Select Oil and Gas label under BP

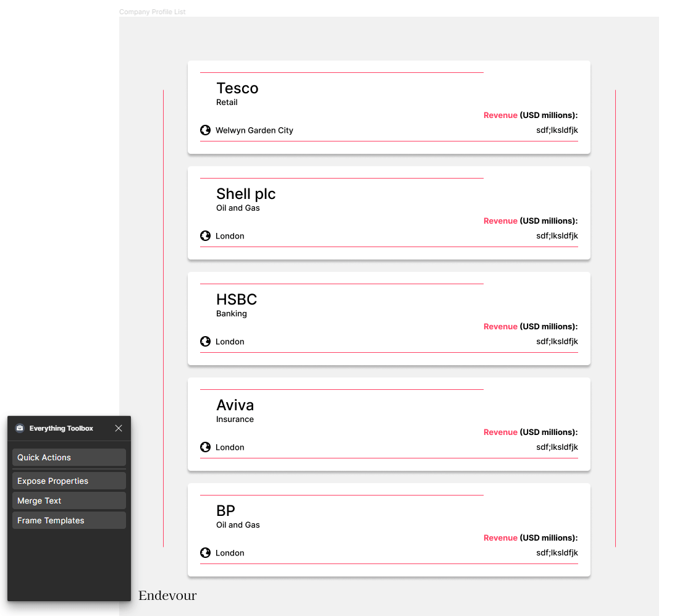[x=238, y=525]
